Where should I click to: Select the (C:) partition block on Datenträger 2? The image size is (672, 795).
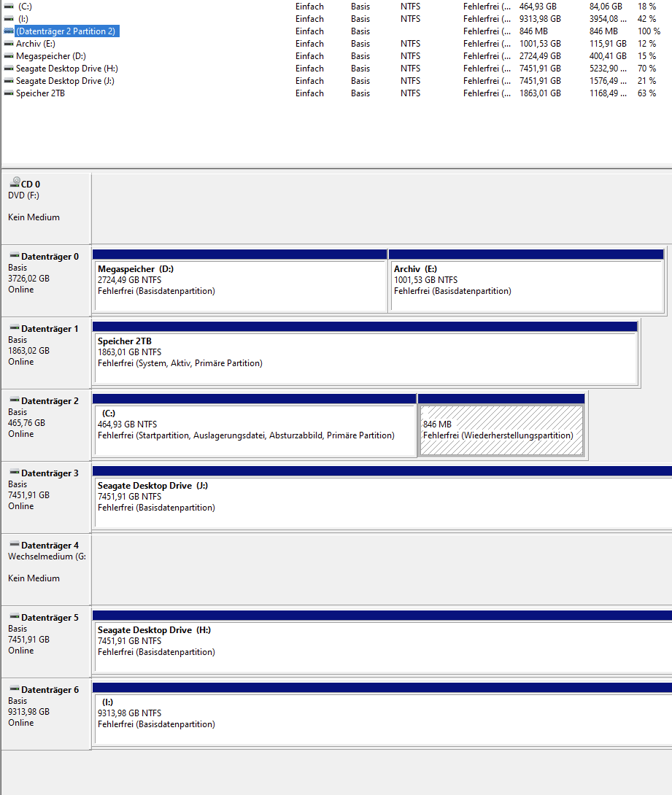coord(255,426)
